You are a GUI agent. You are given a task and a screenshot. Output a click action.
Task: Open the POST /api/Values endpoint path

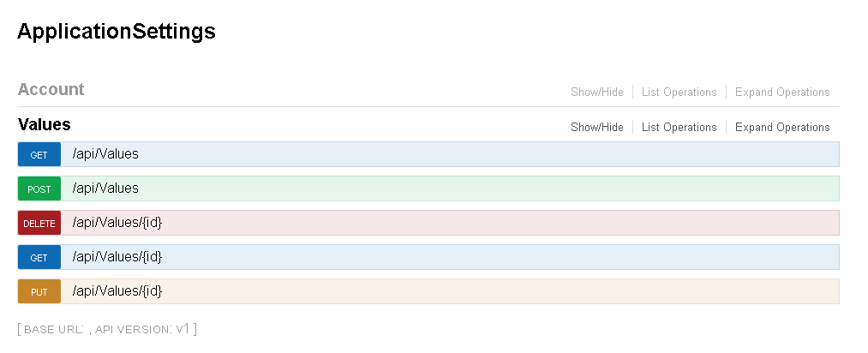pyautogui.click(x=105, y=188)
